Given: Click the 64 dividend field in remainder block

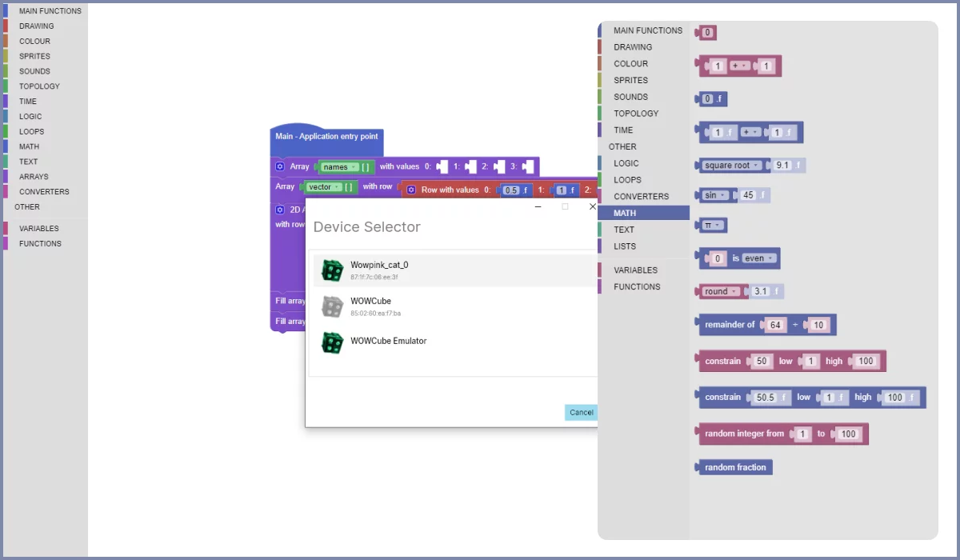Looking at the screenshot, I should tap(775, 325).
